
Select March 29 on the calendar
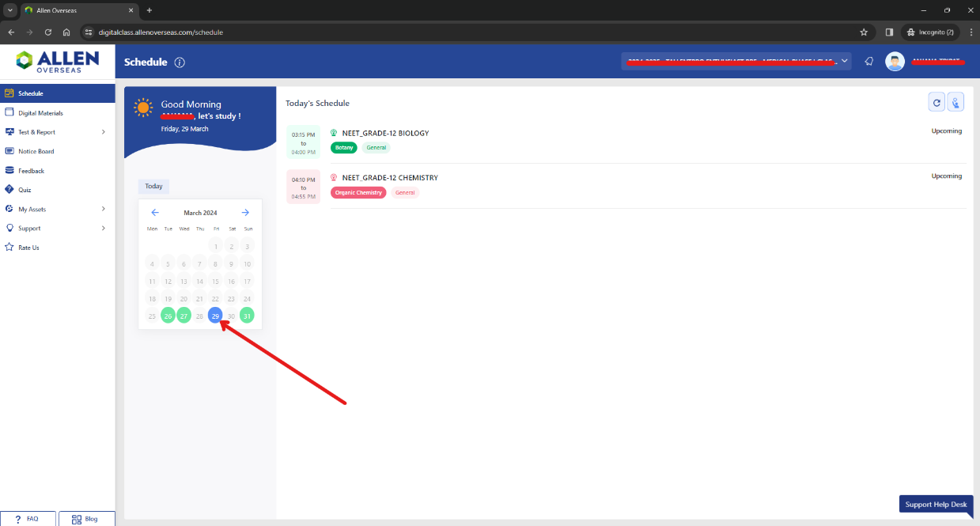215,316
